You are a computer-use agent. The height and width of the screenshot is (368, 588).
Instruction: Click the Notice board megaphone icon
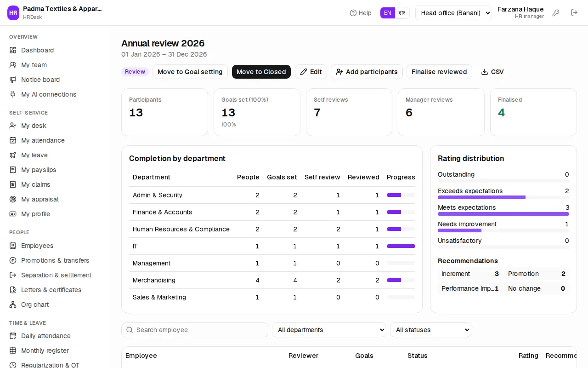coord(13,80)
